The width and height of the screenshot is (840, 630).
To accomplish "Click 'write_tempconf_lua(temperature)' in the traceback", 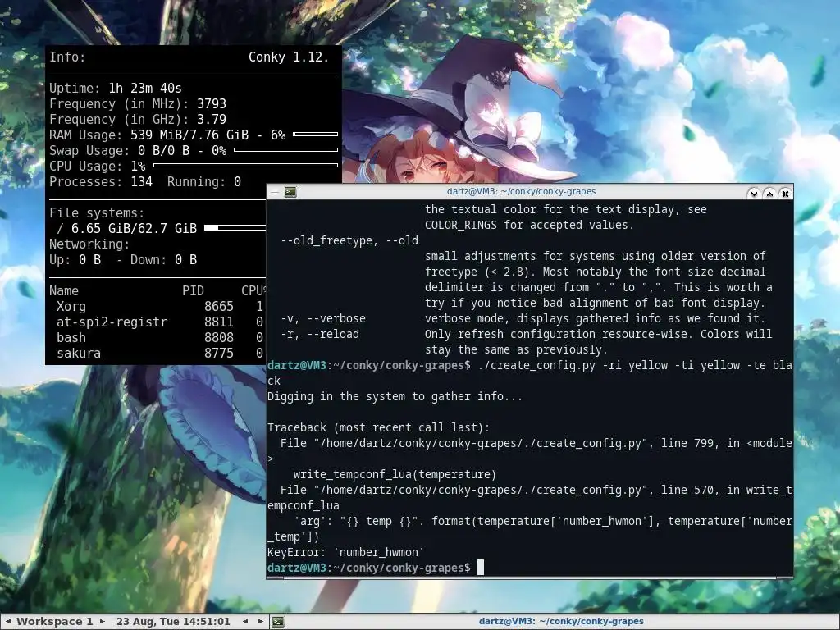I will coord(395,474).
